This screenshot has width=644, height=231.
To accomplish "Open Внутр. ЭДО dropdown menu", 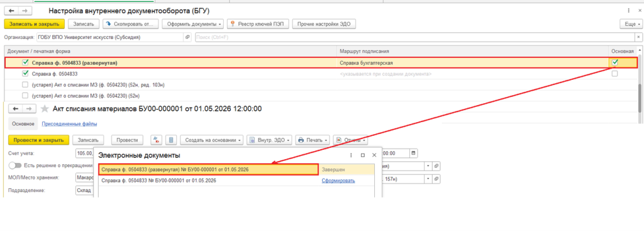I will click(x=269, y=140).
